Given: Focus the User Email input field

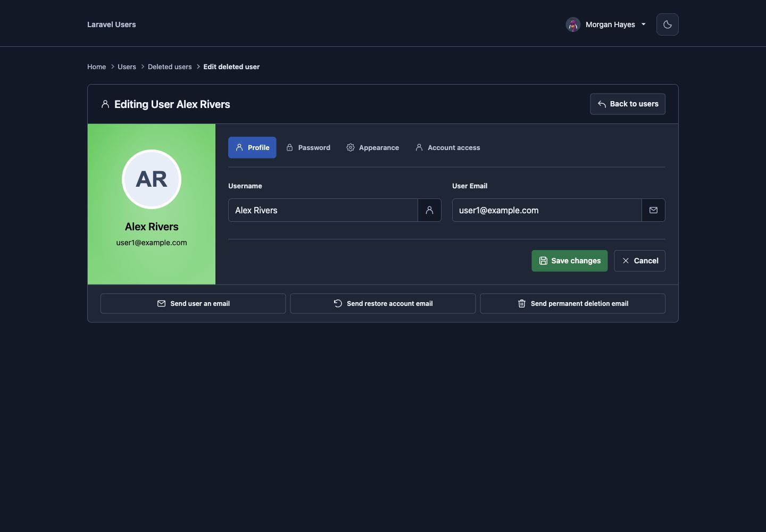Looking at the screenshot, I should [x=547, y=210].
